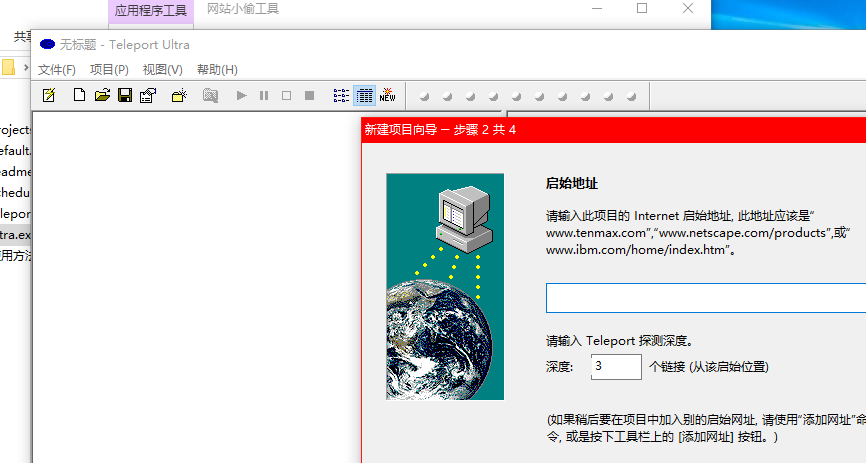Click the computer and globe wizard image

[445, 286]
